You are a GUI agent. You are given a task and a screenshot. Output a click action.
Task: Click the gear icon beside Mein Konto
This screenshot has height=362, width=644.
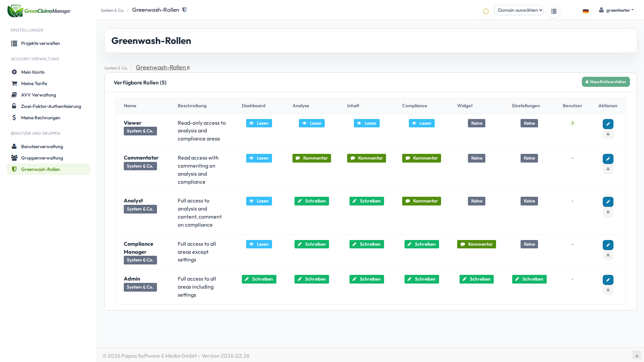pyautogui.click(x=14, y=72)
